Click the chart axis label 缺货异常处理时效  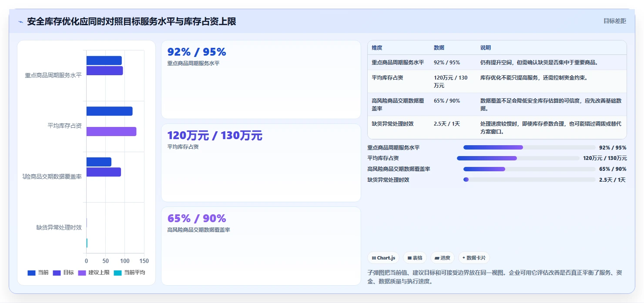point(59,228)
